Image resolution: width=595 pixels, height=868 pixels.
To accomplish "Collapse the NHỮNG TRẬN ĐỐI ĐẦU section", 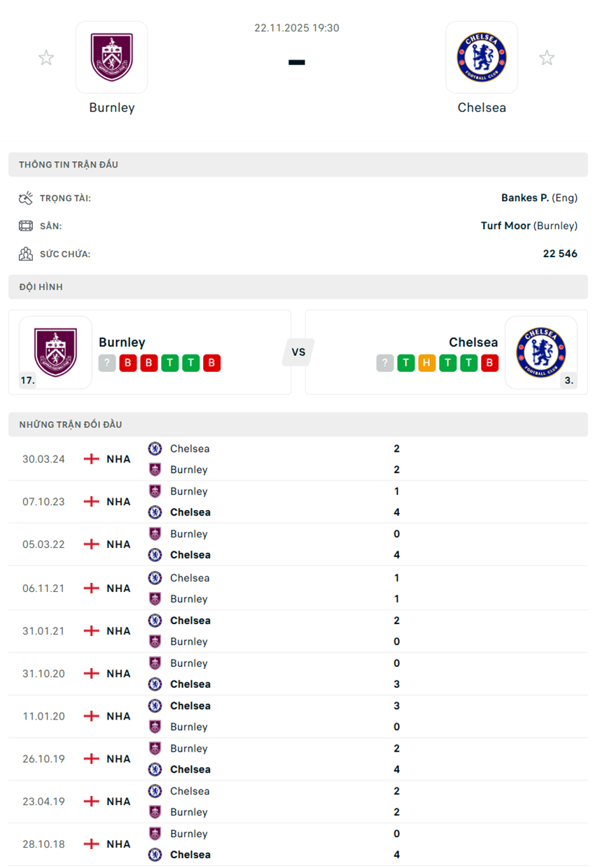I will tap(297, 424).
